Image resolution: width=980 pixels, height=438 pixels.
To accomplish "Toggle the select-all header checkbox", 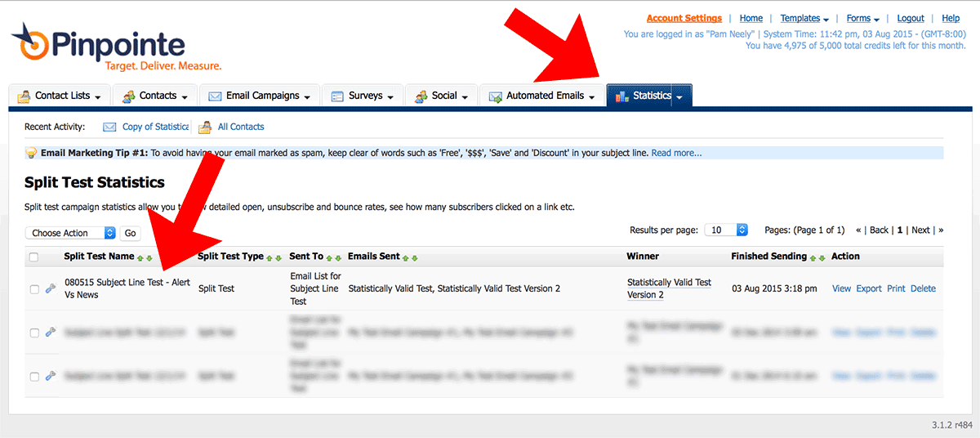I will [x=33, y=257].
